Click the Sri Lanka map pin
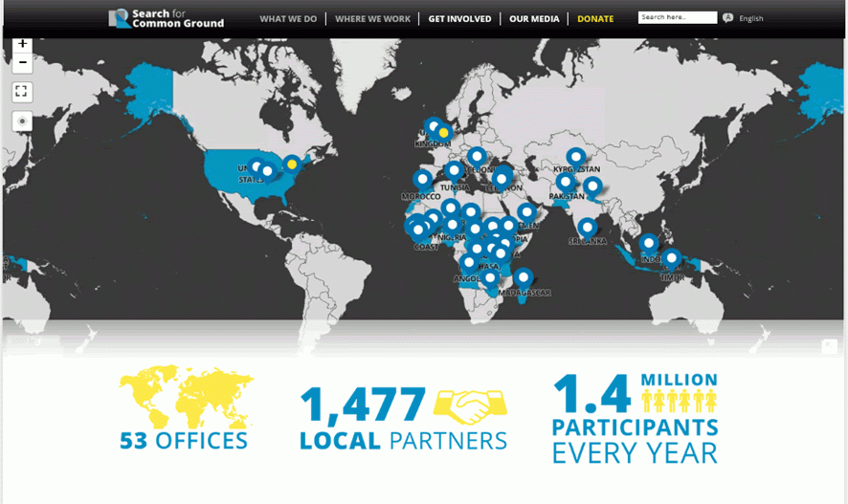Image resolution: width=848 pixels, height=504 pixels. coord(587,228)
